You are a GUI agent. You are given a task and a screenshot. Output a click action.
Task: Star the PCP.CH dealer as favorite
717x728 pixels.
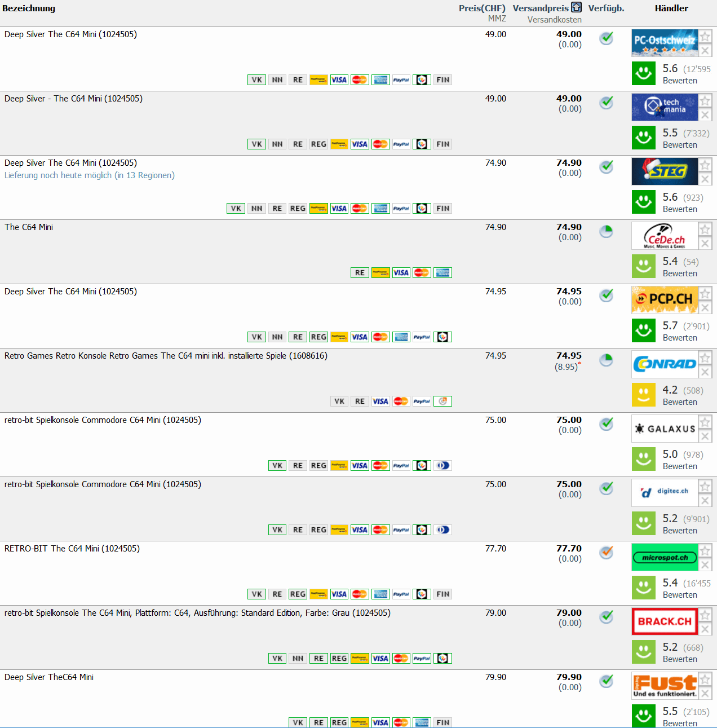705,294
